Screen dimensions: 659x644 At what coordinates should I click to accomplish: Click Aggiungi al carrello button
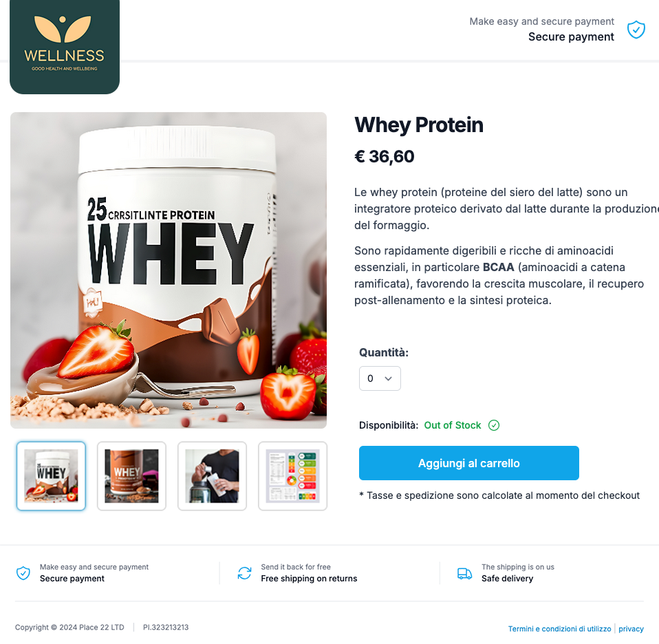click(469, 463)
